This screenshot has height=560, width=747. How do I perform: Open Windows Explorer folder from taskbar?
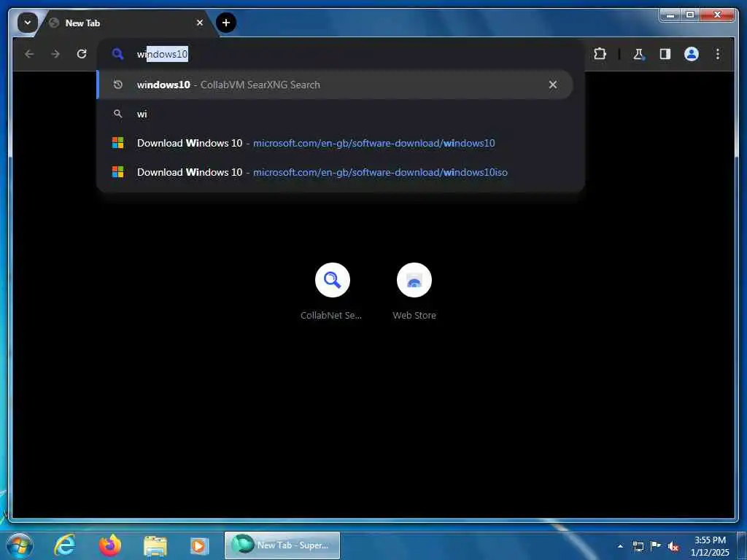click(x=155, y=545)
